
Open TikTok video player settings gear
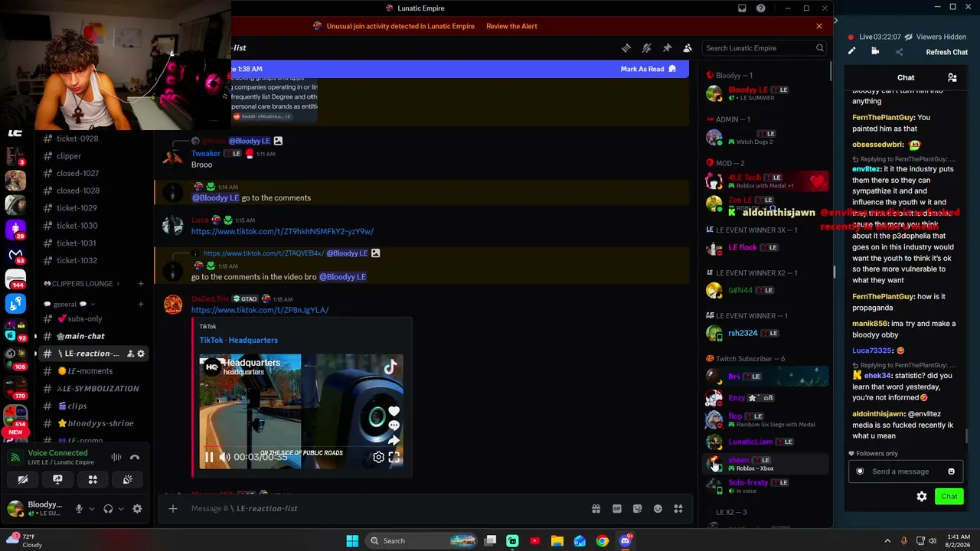click(378, 458)
